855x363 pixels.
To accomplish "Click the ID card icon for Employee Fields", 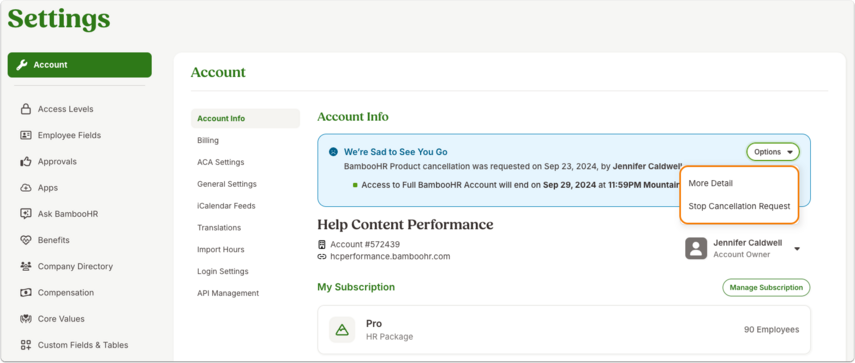I will tap(26, 135).
